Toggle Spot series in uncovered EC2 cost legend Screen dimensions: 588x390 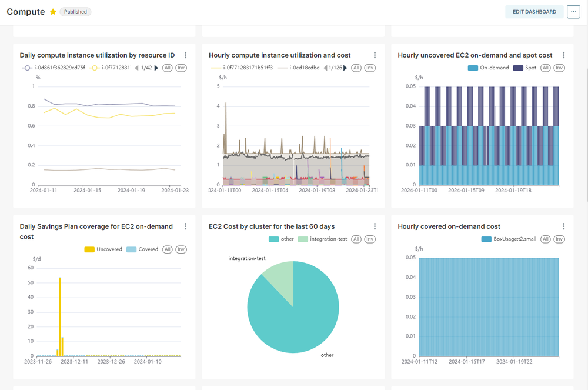524,68
